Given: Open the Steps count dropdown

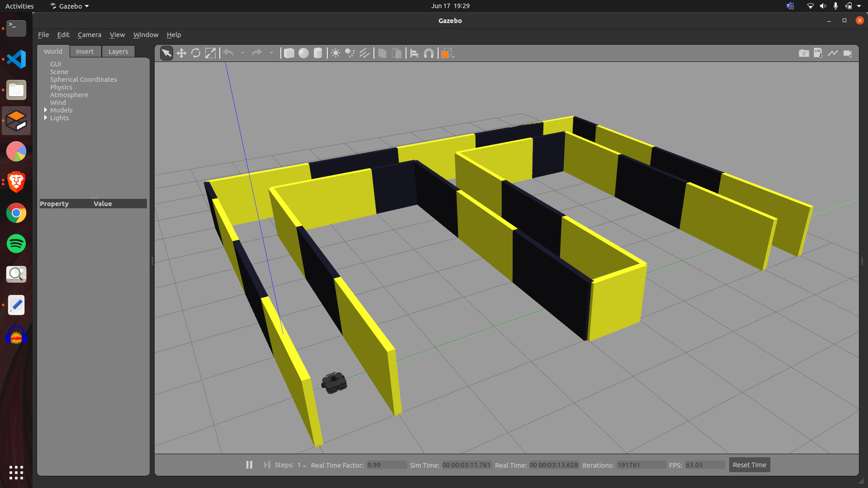Looking at the screenshot, I should point(301,465).
